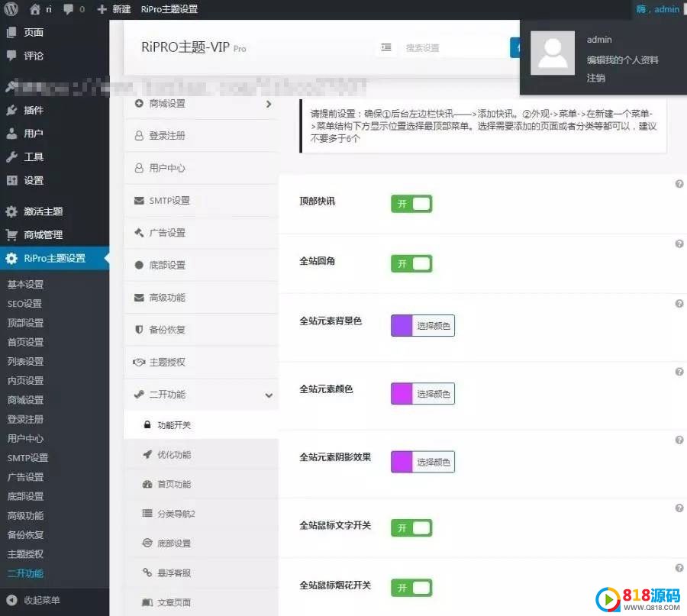Click the 备份恢复 shield icon
This screenshot has height=616, width=687.
coord(139,330)
